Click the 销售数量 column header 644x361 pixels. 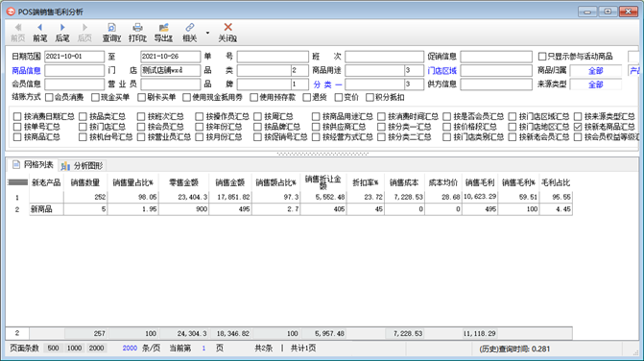pos(85,182)
